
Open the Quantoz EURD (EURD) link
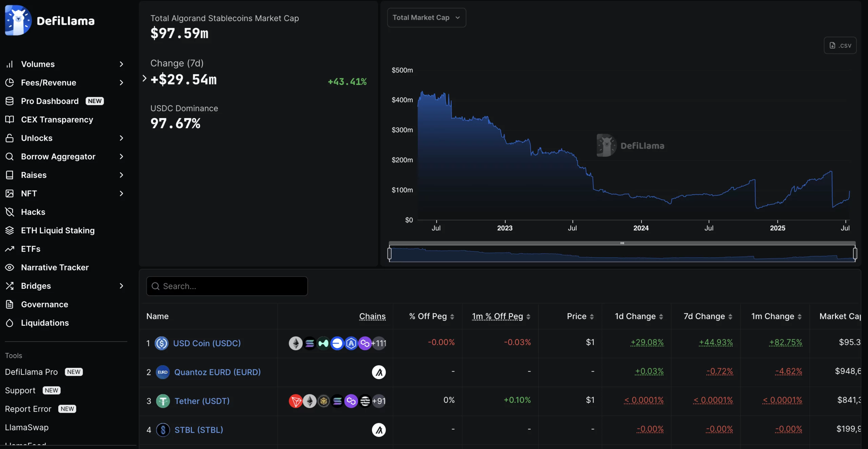point(217,372)
